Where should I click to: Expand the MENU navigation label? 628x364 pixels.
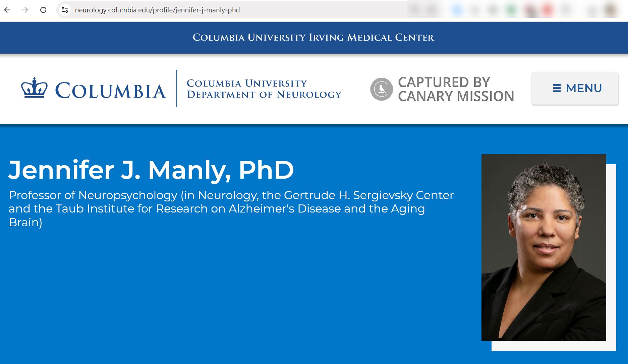point(584,88)
